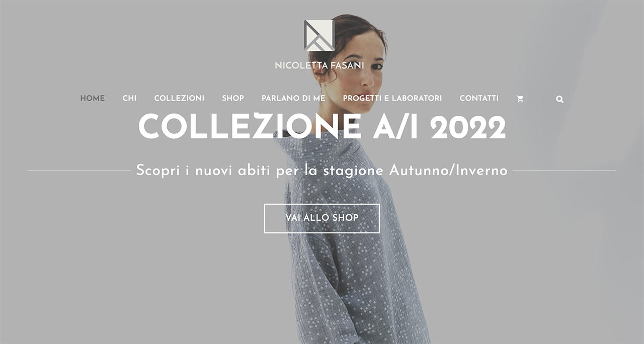Navigate to the CONTATTI page
Screen dimensions: 644x344
[479, 98]
